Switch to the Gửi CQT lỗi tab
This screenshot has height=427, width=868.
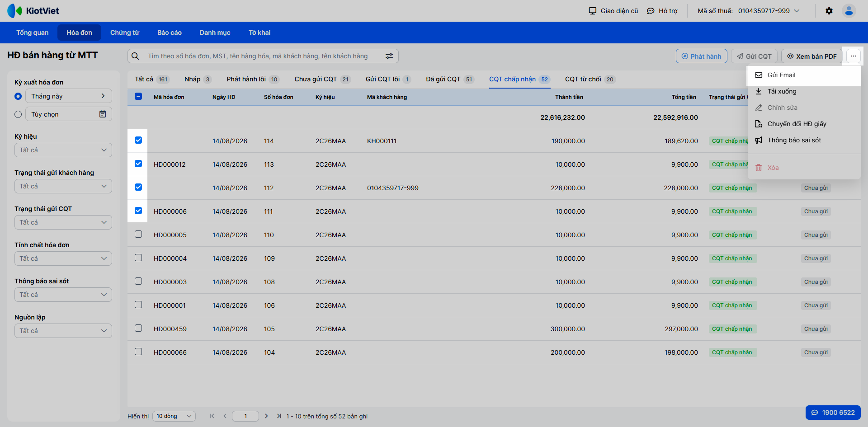coord(388,79)
